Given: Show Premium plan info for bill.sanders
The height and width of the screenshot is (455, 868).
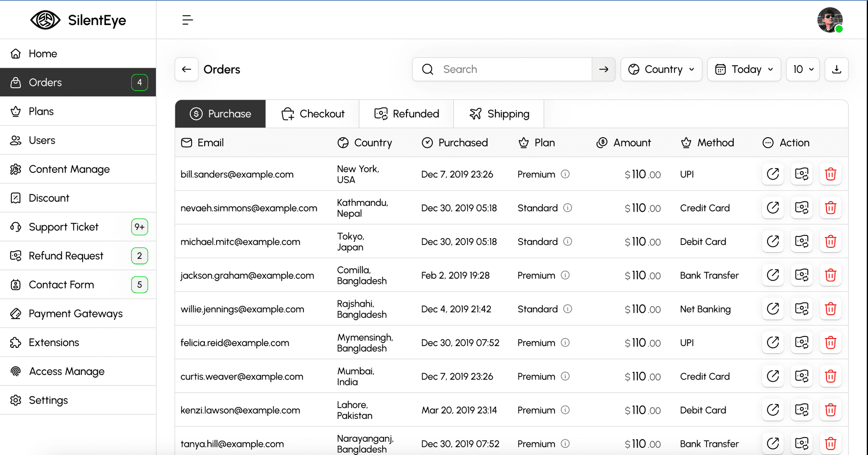Looking at the screenshot, I should pyautogui.click(x=565, y=174).
